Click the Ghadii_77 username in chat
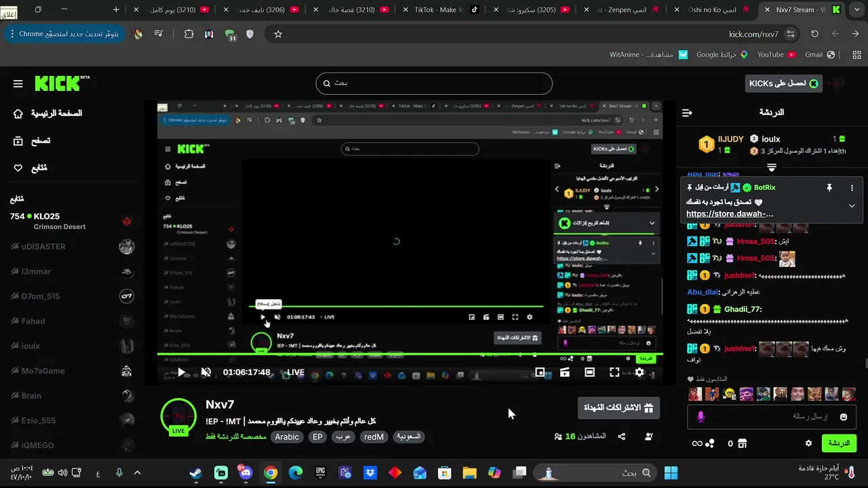The image size is (868, 488). click(x=743, y=309)
